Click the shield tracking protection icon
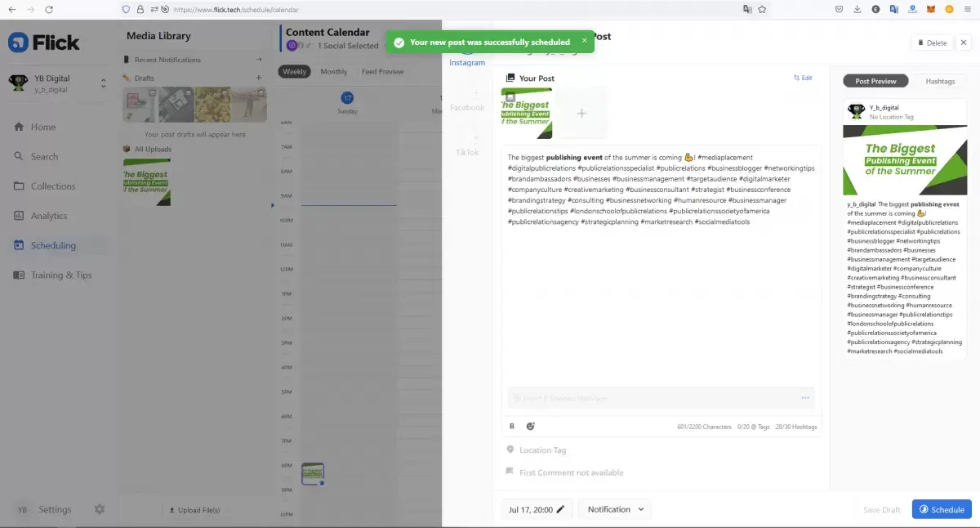This screenshot has height=528, width=980. 125,9
